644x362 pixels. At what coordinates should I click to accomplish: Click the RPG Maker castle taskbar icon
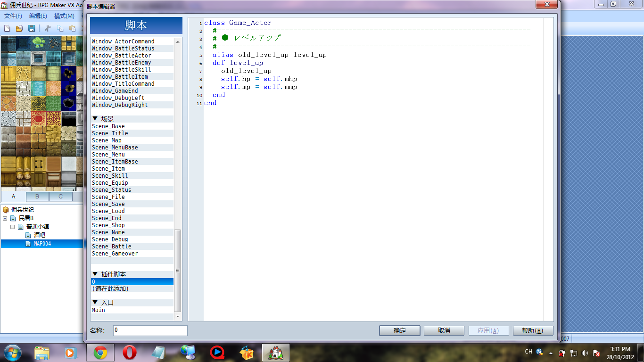coord(276,353)
